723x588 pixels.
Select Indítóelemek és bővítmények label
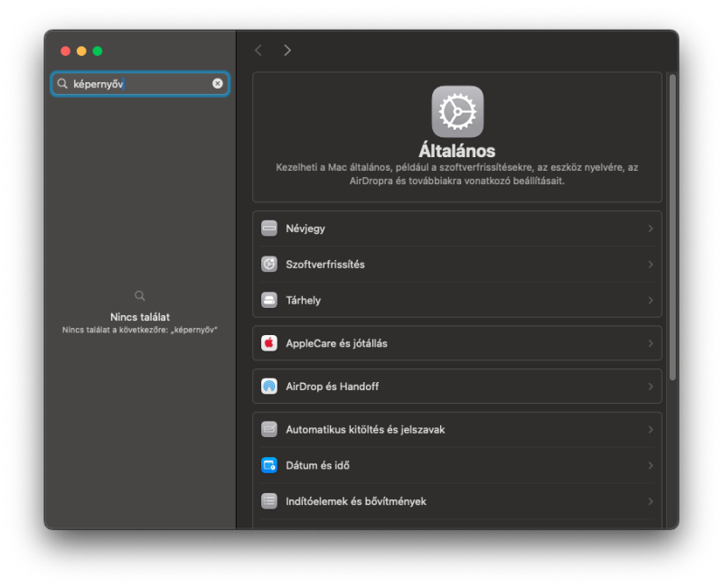[x=356, y=501]
